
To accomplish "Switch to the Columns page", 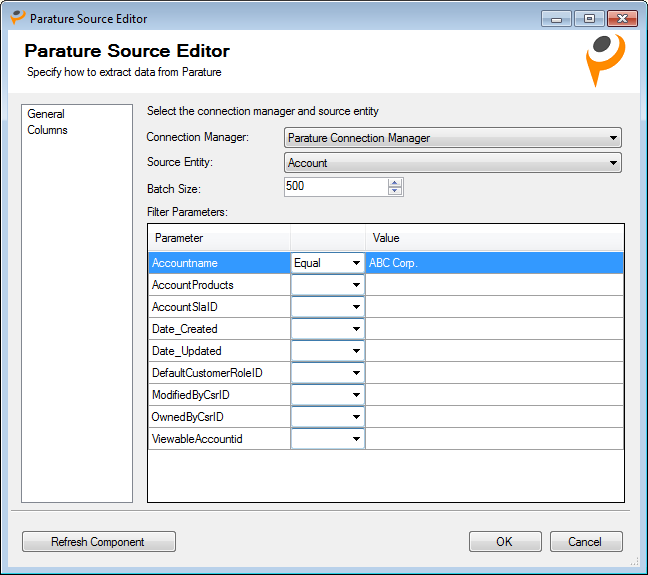I will 47,130.
